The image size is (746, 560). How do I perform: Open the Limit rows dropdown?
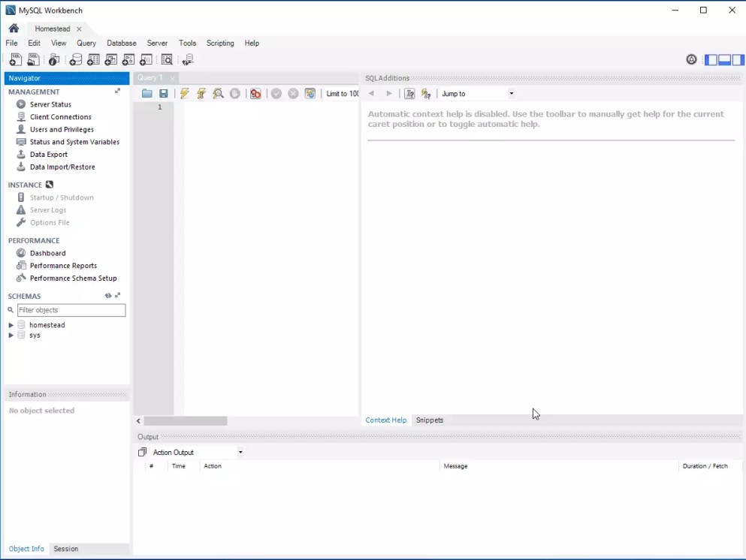pyautogui.click(x=343, y=94)
